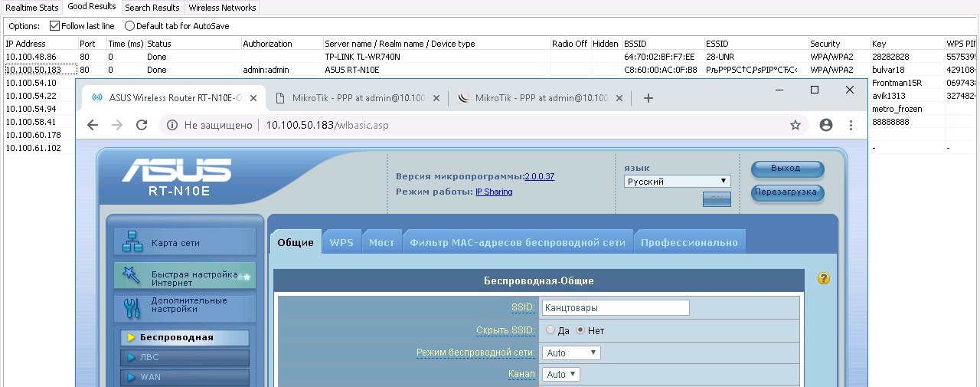The image size is (980, 387).
Task: Open Chrome three-dot menu
Action: pyautogui.click(x=851, y=124)
